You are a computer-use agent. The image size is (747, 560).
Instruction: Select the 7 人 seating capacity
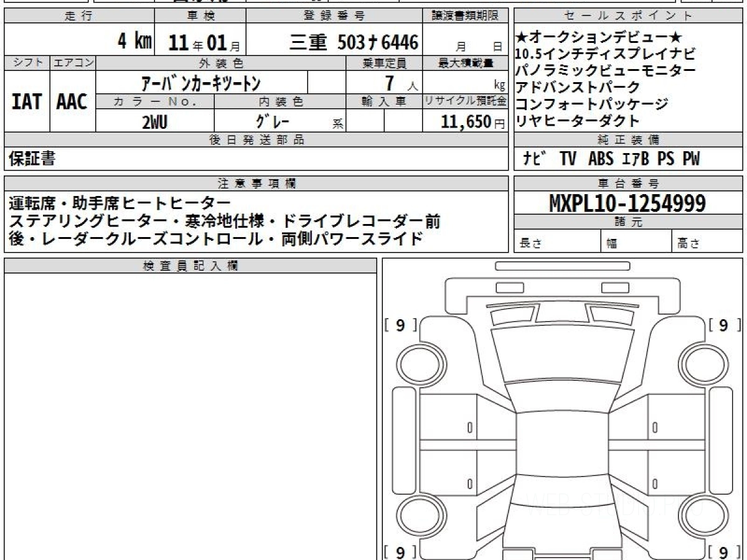400,83
